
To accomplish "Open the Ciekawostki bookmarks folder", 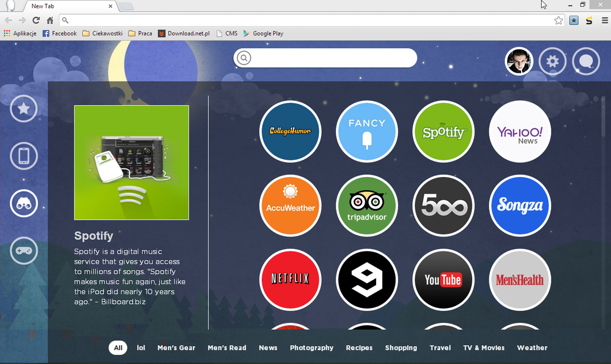I will point(103,33).
